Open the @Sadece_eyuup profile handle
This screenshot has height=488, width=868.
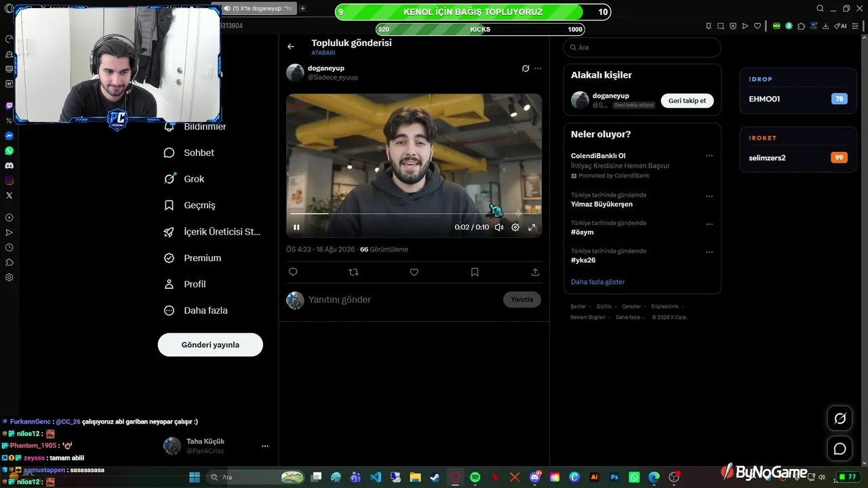pos(333,77)
